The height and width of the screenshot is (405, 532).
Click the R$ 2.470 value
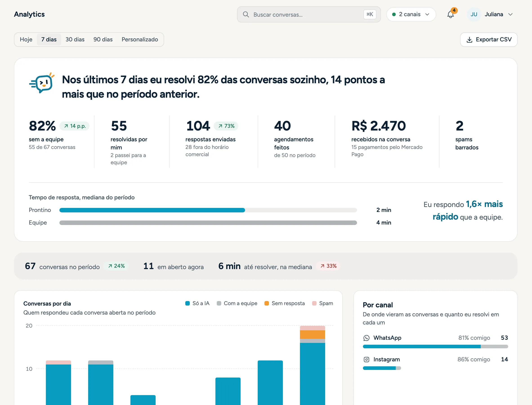378,126
